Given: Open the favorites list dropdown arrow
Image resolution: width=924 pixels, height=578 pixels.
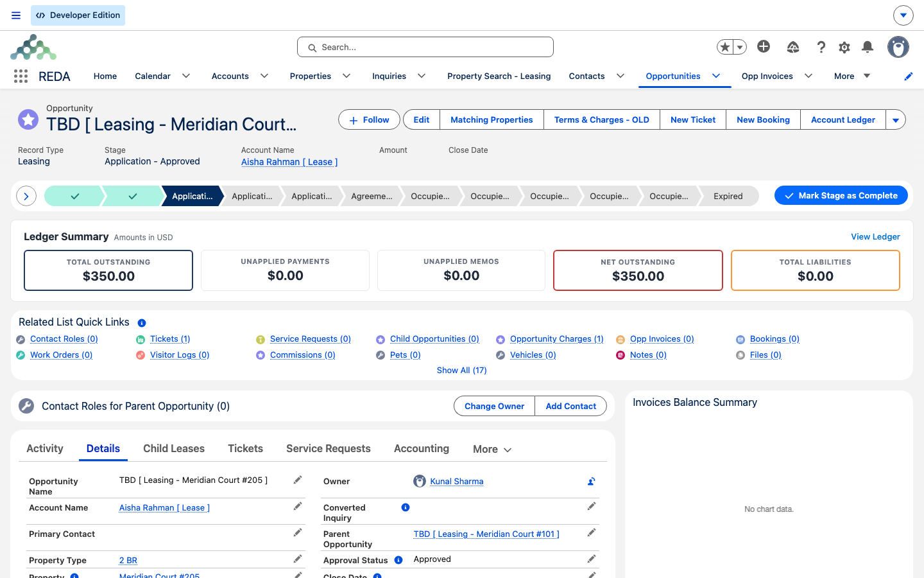Looking at the screenshot, I should (x=740, y=47).
